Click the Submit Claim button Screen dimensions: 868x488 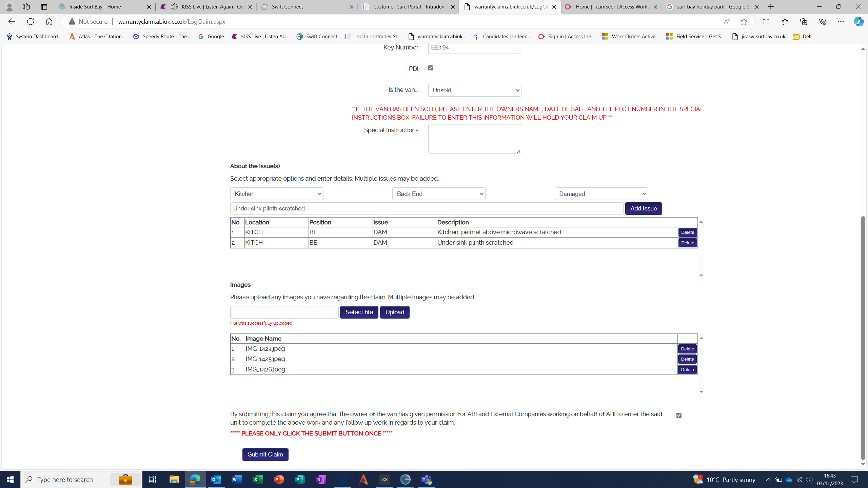pyautogui.click(x=265, y=454)
